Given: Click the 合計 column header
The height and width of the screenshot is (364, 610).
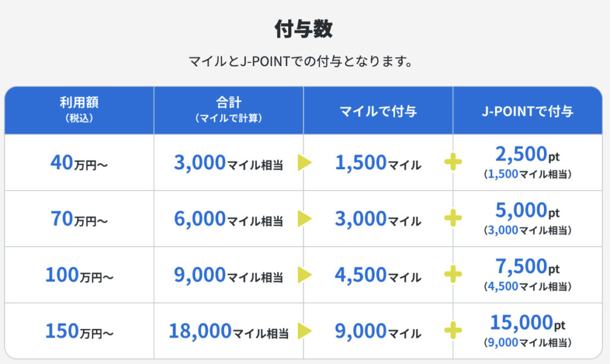Looking at the screenshot, I should [x=229, y=110].
